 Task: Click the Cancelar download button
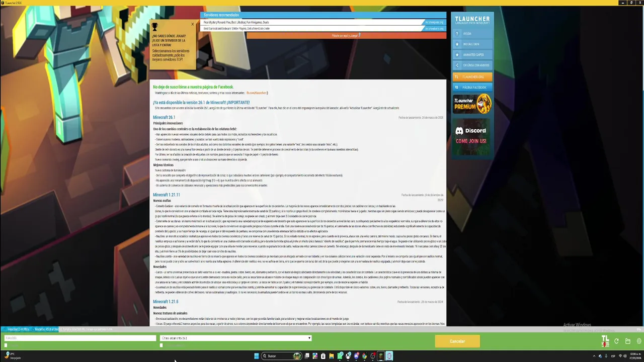coord(457,341)
